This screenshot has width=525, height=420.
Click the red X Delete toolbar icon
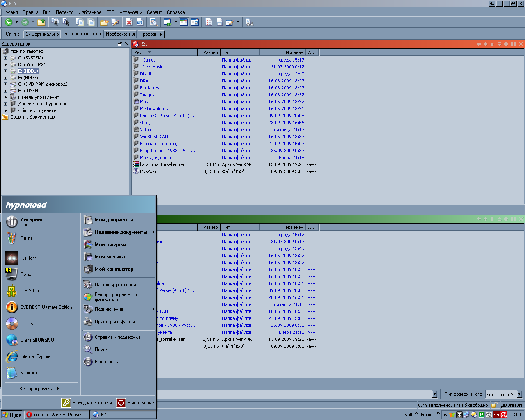pos(129,22)
